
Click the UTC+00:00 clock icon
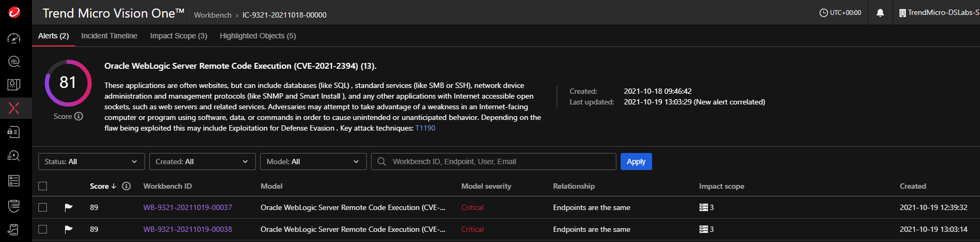click(x=823, y=13)
